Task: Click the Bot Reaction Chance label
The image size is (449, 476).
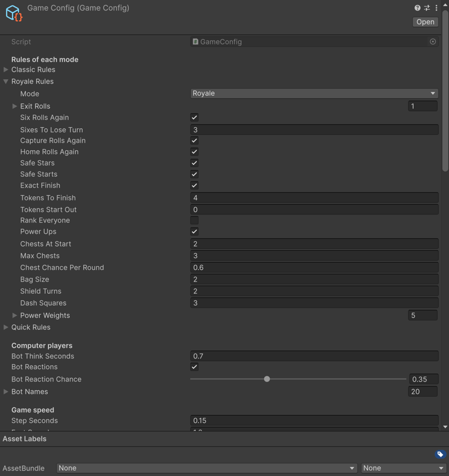Action: point(47,379)
